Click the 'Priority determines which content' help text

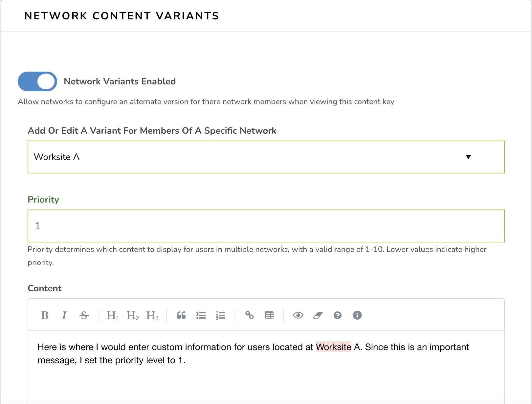(x=257, y=256)
